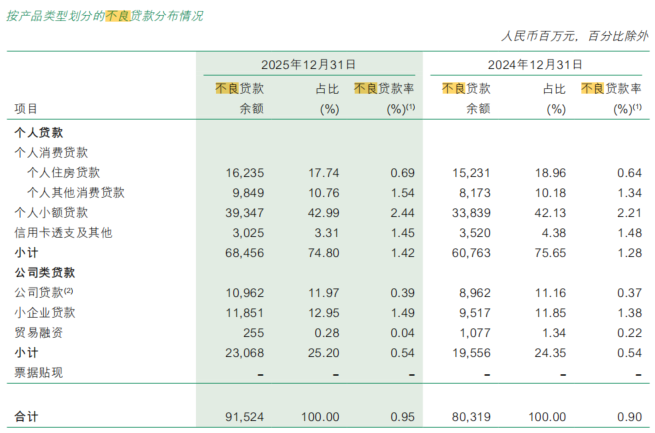Click the value 255 in 贸易融资 row
Image resolution: width=655 pixels, height=433 pixels.
pos(254,333)
